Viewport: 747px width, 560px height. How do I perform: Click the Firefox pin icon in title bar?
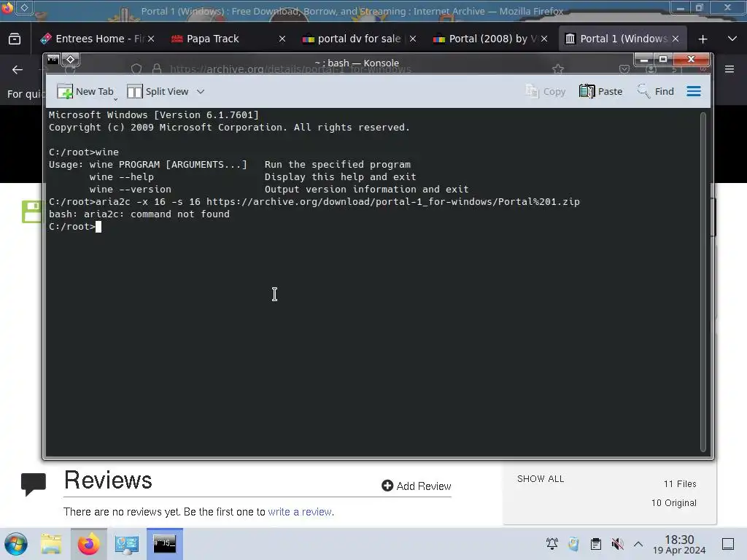pyautogui.click(x=24, y=7)
